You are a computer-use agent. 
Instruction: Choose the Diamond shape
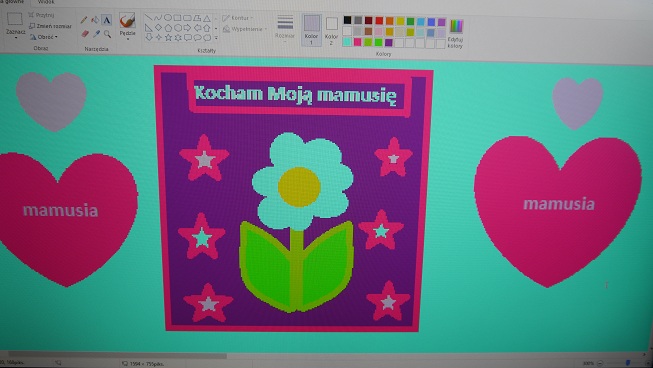pos(158,28)
